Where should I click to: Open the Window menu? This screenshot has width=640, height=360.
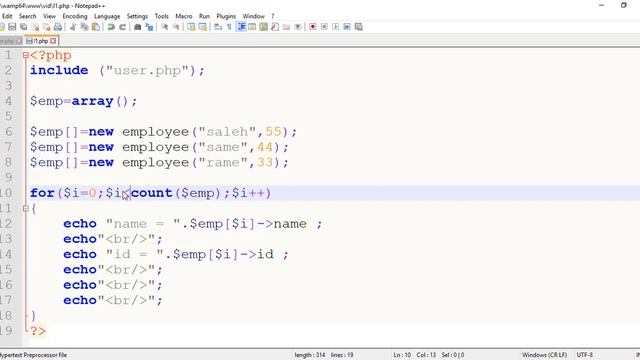pos(253,16)
